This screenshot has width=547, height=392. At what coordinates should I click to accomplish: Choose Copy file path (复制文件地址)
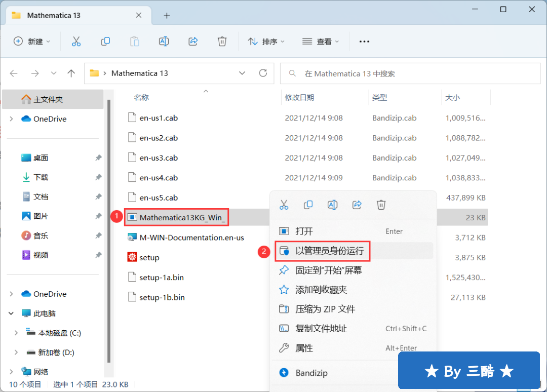pyautogui.click(x=354, y=329)
